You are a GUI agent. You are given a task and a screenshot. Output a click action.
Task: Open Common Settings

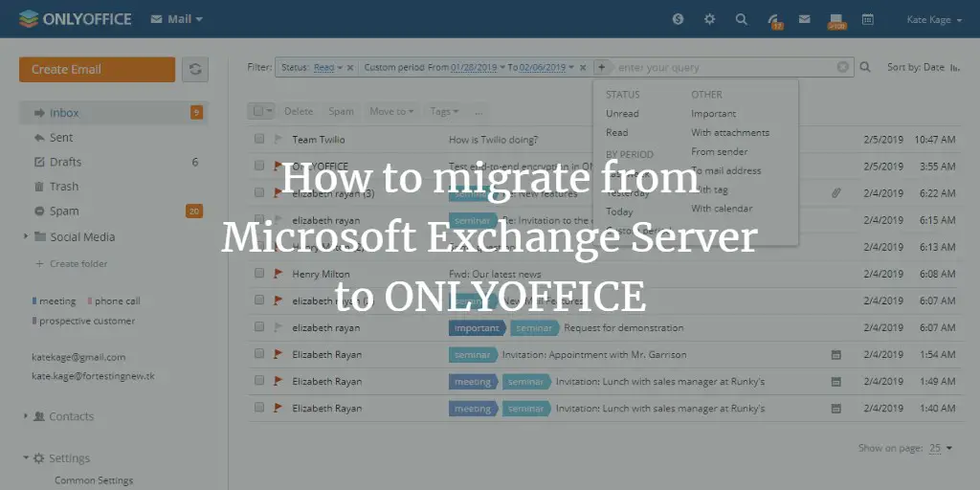point(94,480)
